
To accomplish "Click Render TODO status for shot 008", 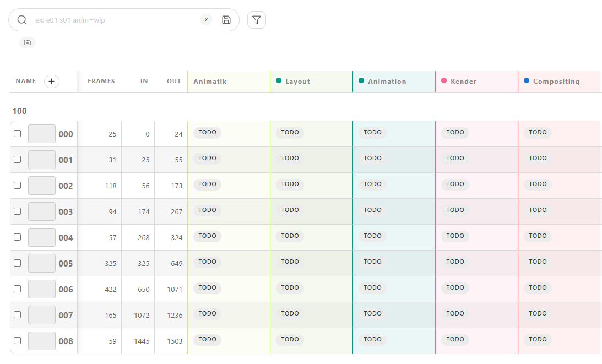I will pos(455,339).
